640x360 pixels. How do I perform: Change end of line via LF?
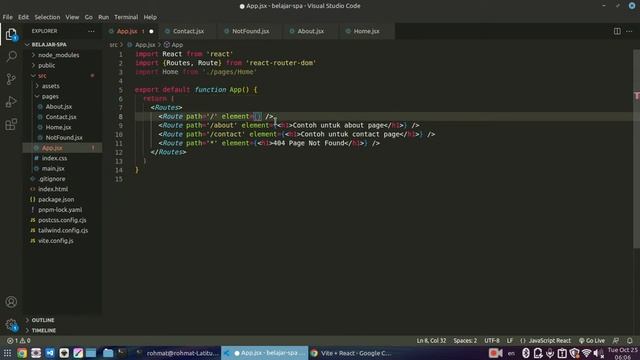point(509,340)
